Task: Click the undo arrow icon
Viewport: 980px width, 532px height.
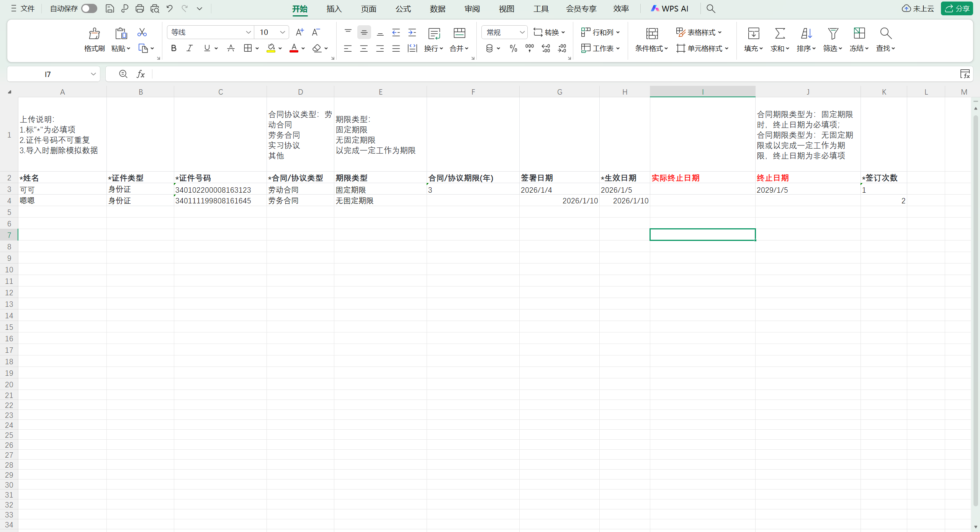Action: coord(170,8)
